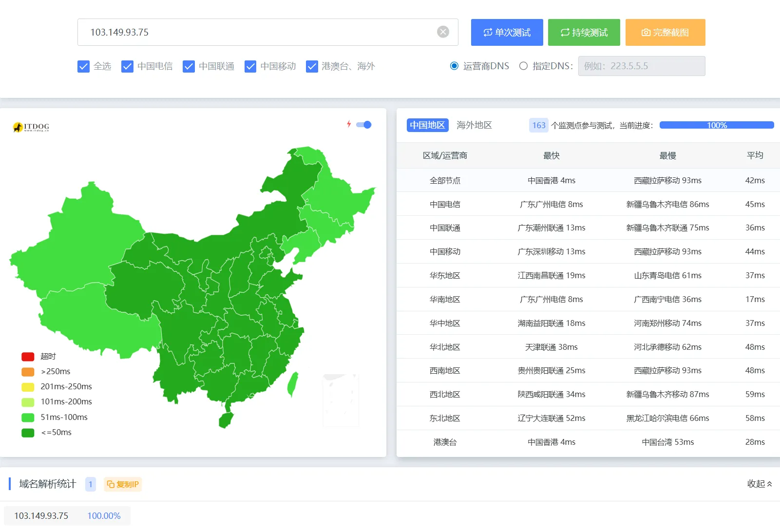
Task: Click the red 超时 legend swatch
Action: pos(28,357)
